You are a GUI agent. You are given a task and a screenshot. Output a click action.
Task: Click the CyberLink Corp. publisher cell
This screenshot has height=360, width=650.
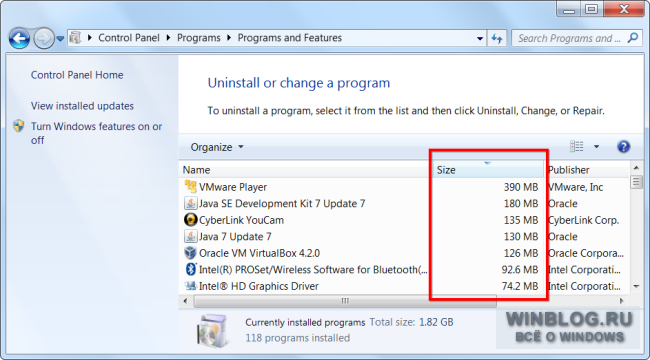point(583,220)
